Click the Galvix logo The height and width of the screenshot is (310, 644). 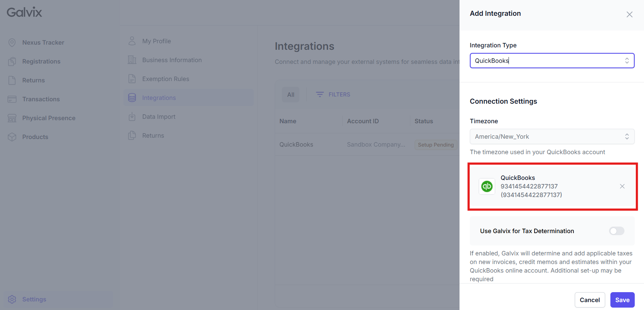coord(24,12)
